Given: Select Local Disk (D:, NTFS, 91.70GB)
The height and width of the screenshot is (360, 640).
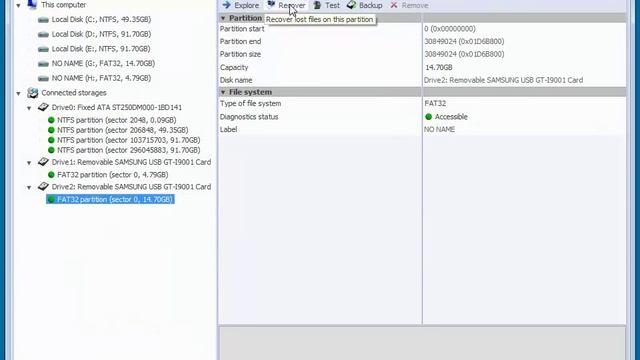Looking at the screenshot, I should pos(101,34).
